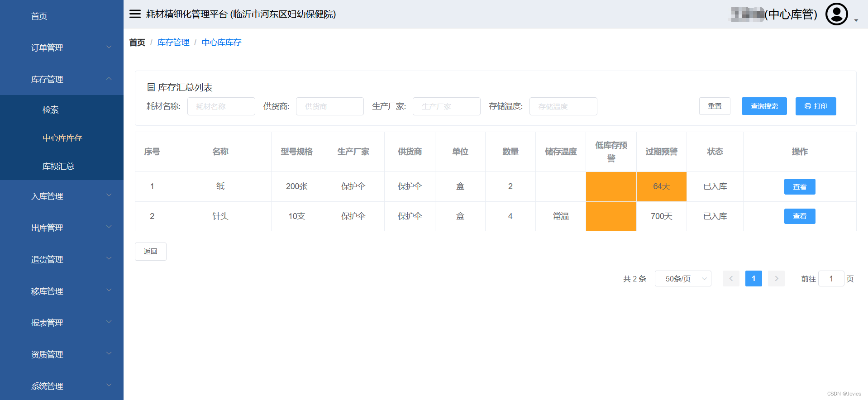Click the 纸 name cell

click(220, 186)
